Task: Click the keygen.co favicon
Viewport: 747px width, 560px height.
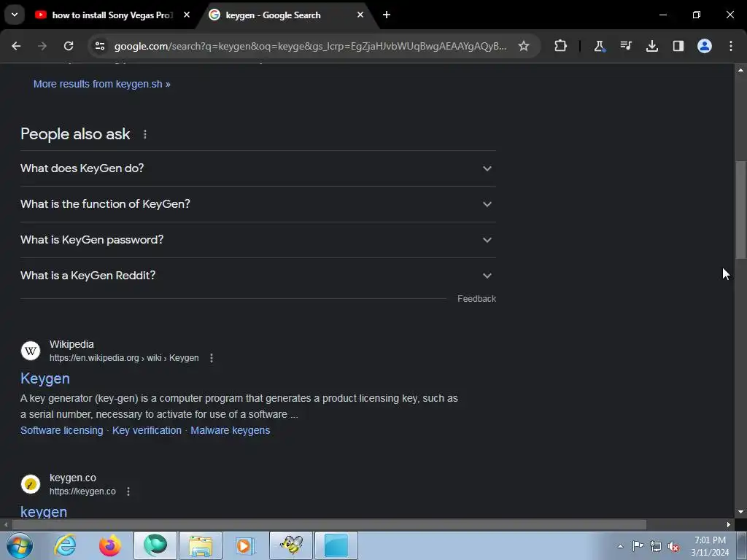Action: tap(31, 484)
